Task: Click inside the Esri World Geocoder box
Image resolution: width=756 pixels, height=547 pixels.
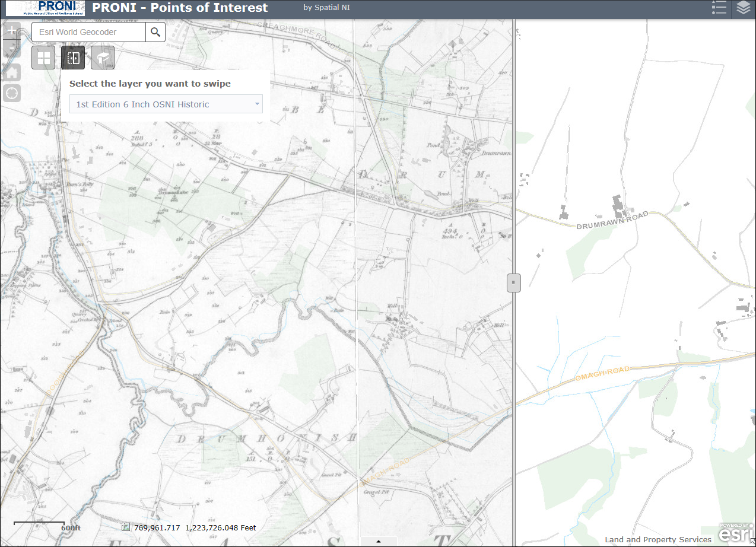Action: click(89, 32)
